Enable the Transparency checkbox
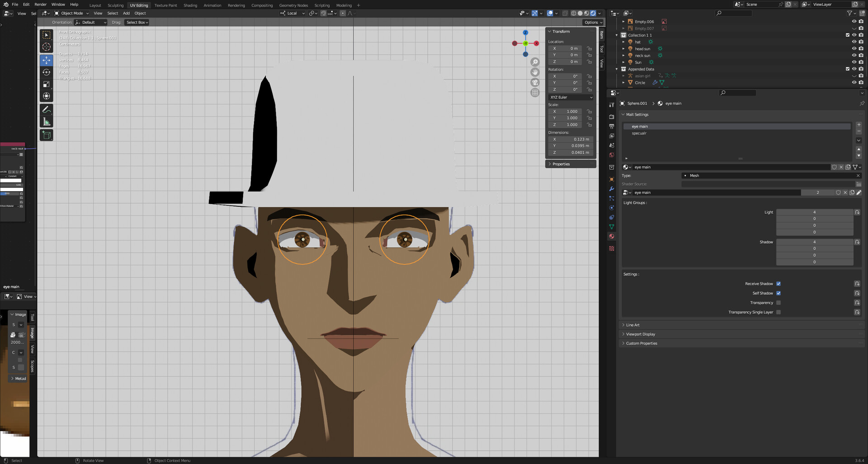Image resolution: width=868 pixels, height=464 pixels. [x=778, y=303]
